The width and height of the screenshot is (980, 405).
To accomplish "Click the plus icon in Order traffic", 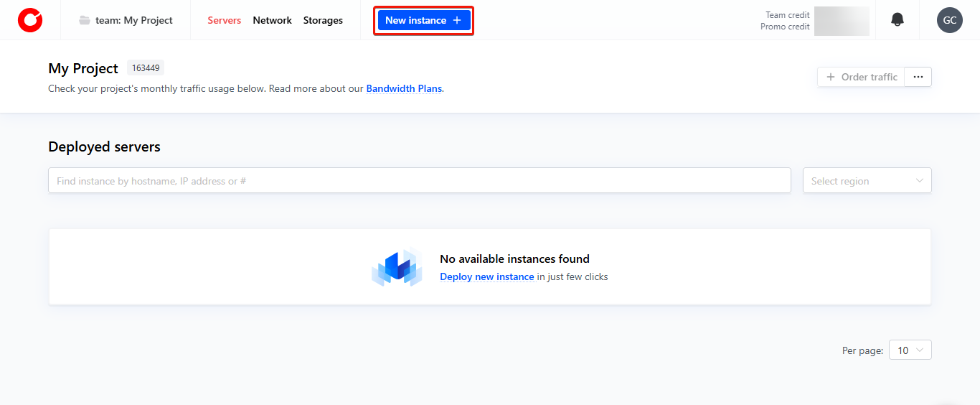I will coord(831,77).
